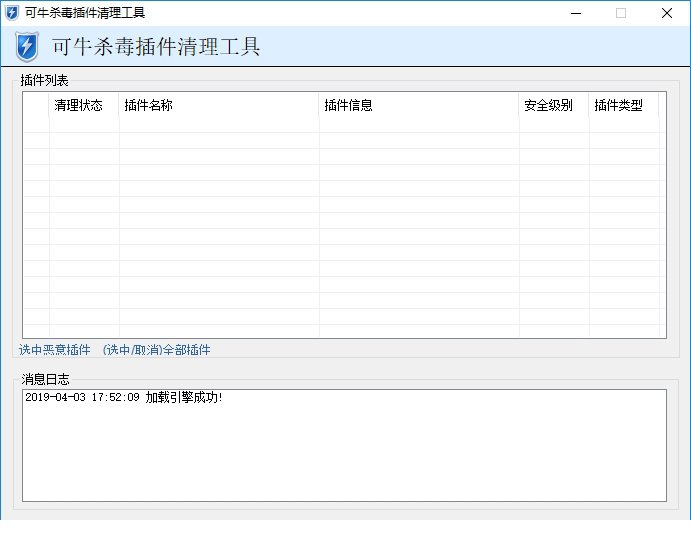Select the 加载引擎成功 log entry
Viewport: 691px width, 540px height.
(x=124, y=398)
